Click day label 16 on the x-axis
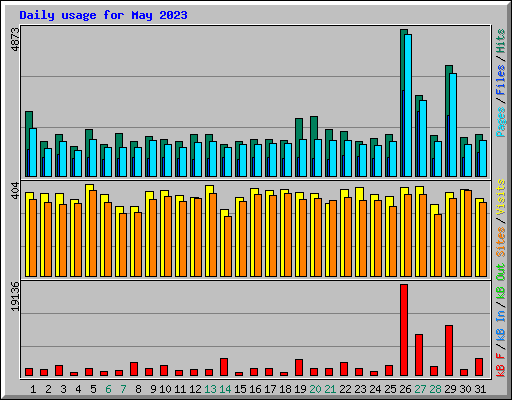512x400 pixels. tap(255, 389)
